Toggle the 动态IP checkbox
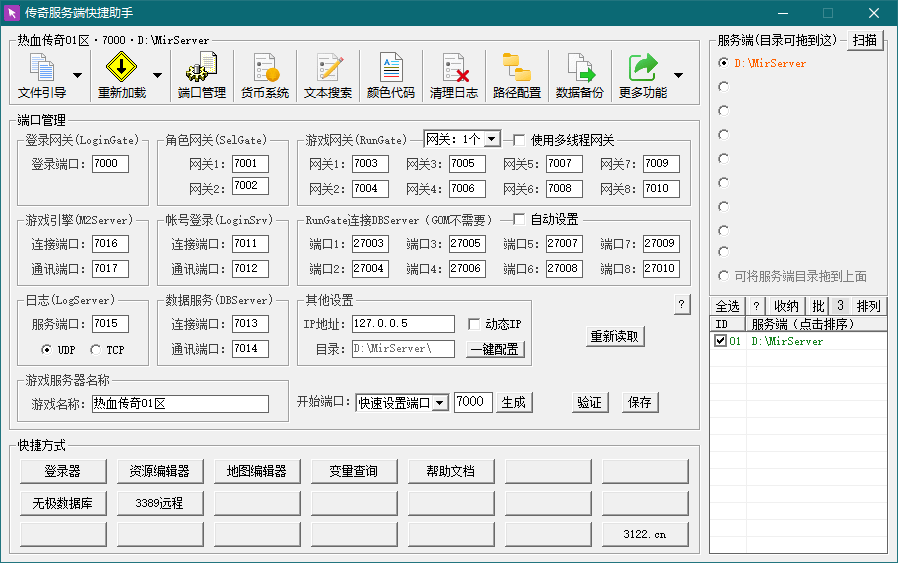Image resolution: width=898 pixels, height=563 pixels. (x=475, y=324)
